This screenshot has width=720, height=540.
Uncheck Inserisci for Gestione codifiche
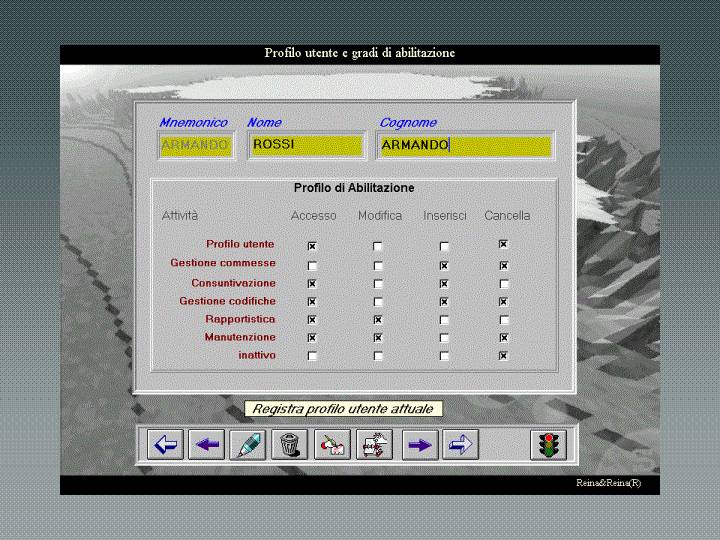[x=444, y=302]
